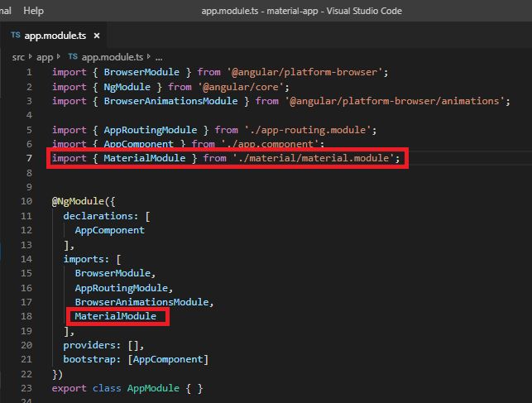Click the app breadcrumb segment
The width and height of the screenshot is (532, 403).
click(x=45, y=57)
